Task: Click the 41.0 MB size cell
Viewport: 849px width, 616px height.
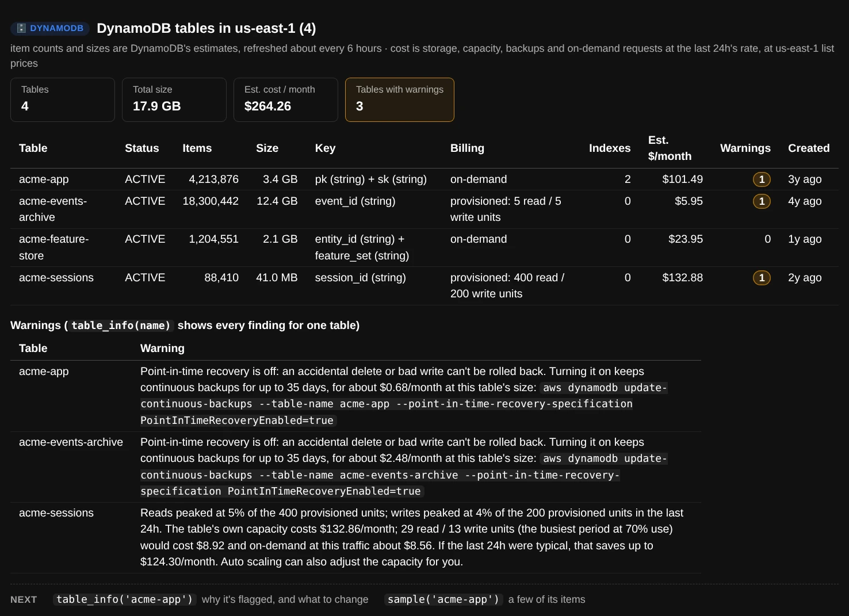Action: click(277, 278)
